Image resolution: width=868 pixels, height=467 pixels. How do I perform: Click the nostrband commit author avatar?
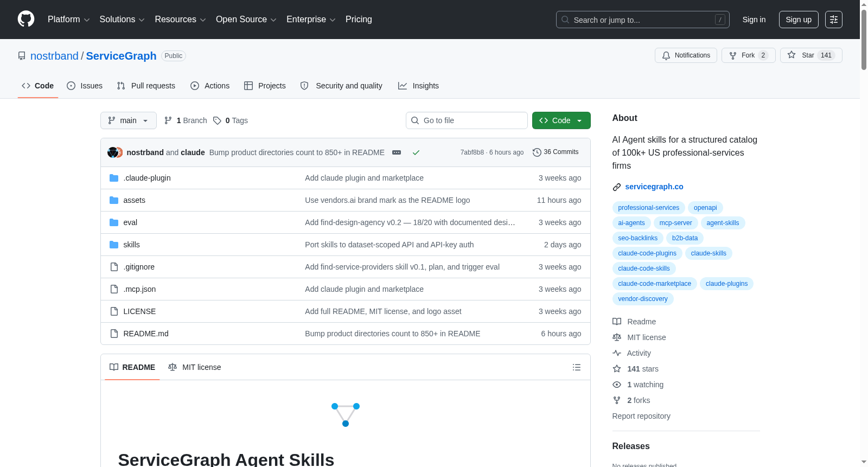[112, 152]
